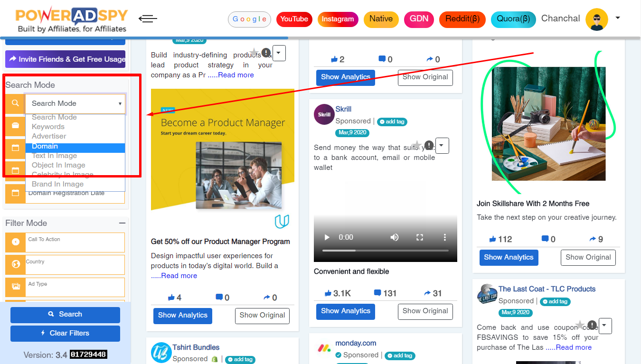Switch to the Native platform tab
The image size is (641, 364).
381,19
